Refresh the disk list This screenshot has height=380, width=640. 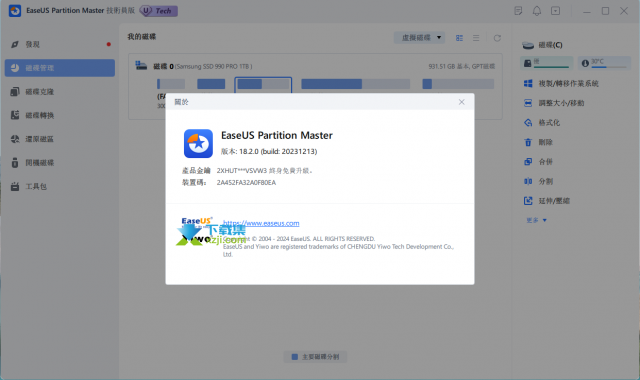[497, 38]
